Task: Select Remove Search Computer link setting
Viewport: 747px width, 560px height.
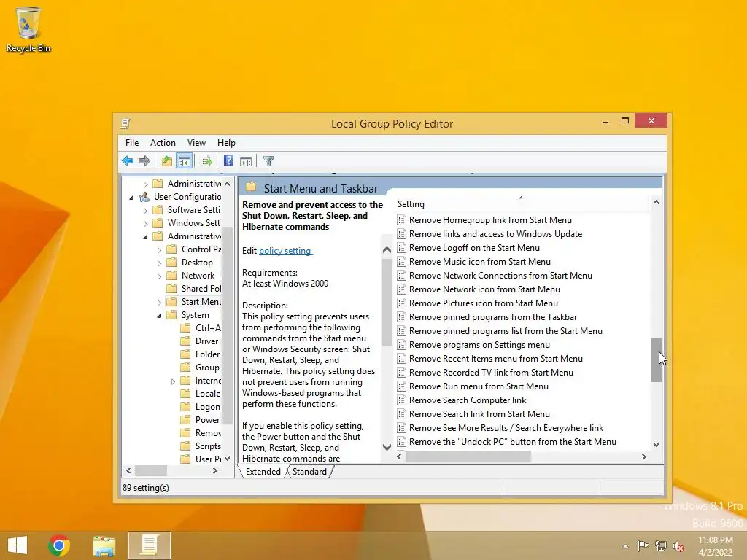Action: [x=468, y=400]
